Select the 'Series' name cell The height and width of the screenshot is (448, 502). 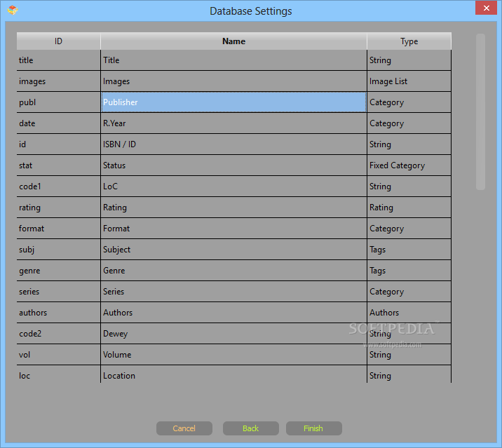coord(233,292)
